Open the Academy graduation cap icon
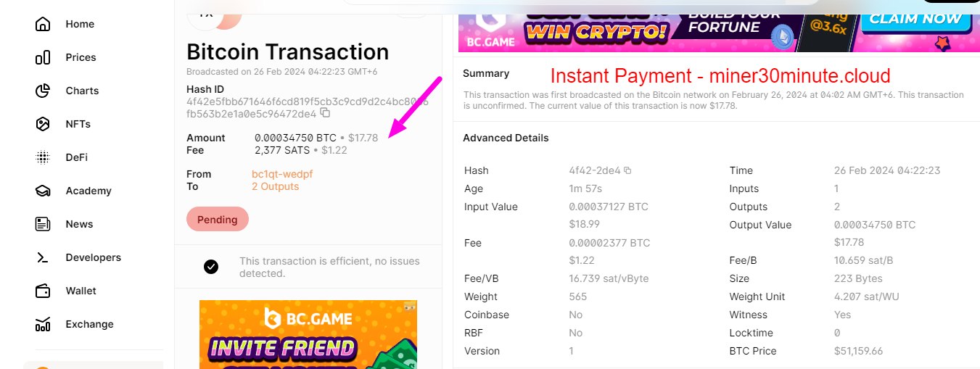Screen dimensions: 980x369 point(43,191)
